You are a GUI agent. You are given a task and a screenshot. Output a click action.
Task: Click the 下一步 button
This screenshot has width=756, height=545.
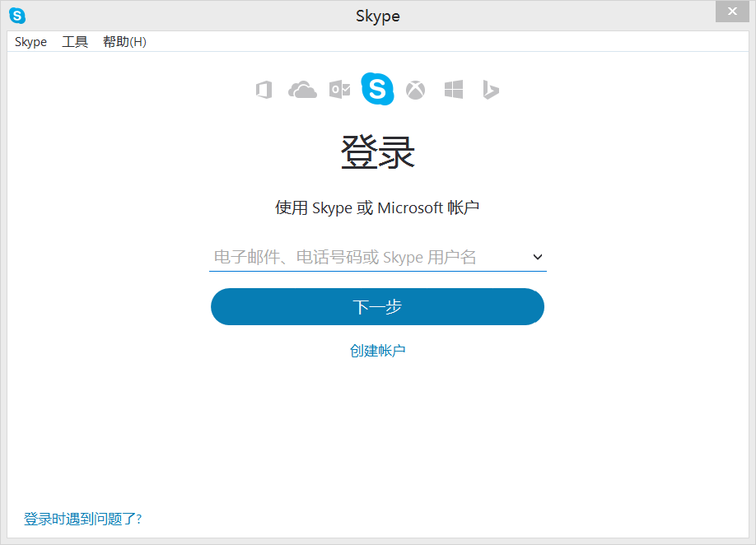(377, 306)
